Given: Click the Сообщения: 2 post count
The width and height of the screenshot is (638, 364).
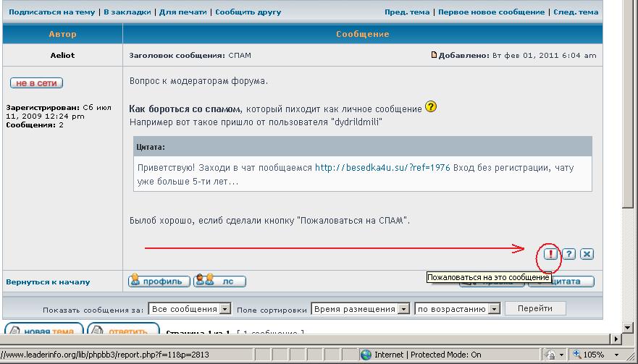Looking at the screenshot, I should pos(35,125).
